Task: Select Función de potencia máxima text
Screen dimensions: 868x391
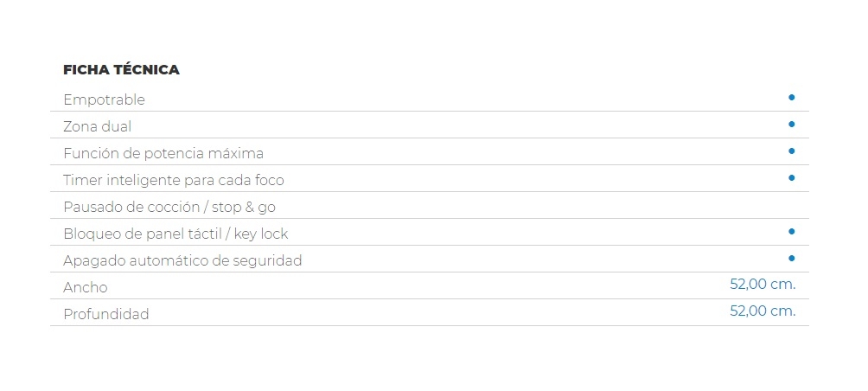Action: (x=163, y=153)
